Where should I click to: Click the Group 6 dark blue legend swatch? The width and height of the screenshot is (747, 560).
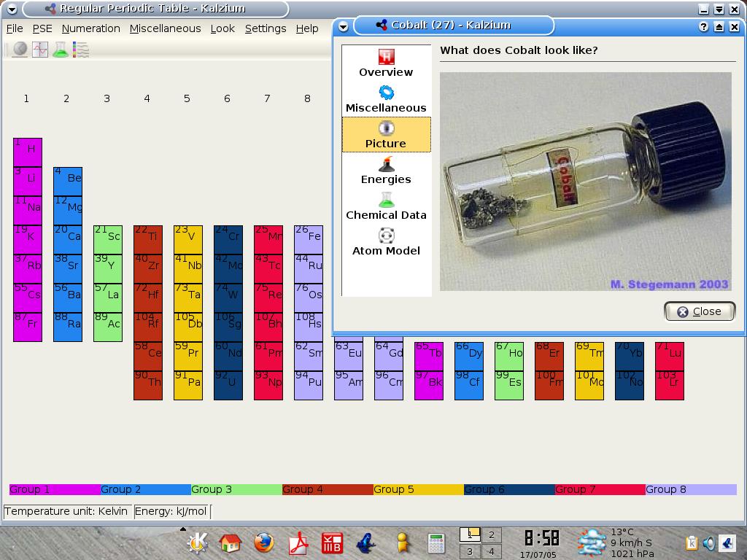[x=509, y=489]
